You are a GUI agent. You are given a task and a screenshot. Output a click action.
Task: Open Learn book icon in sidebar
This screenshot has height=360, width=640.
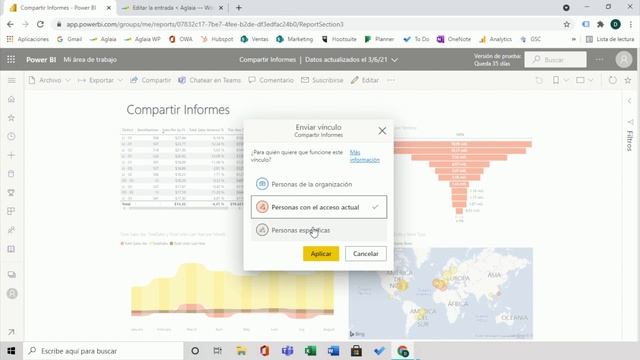tap(11, 249)
